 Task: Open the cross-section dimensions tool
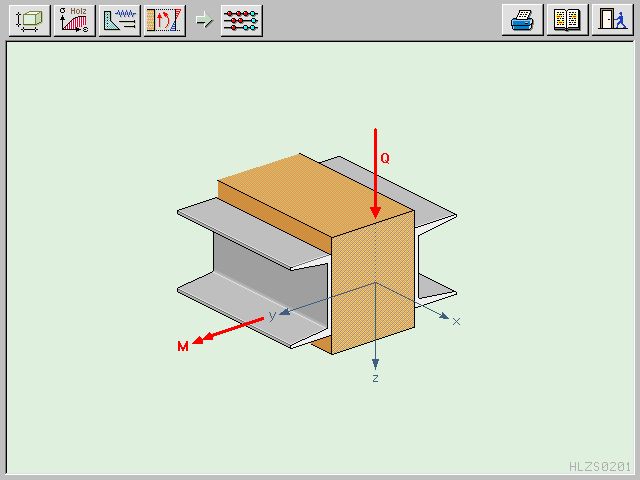29,20
